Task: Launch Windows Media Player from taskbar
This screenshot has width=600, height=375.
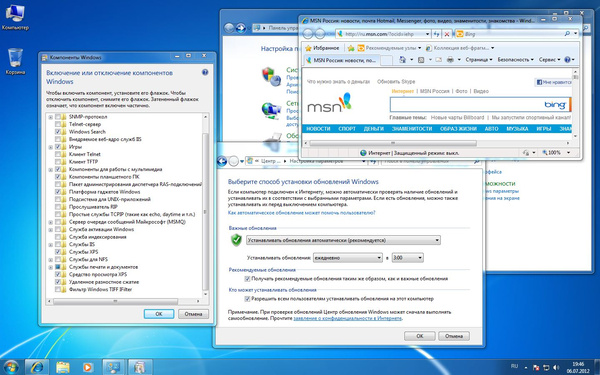Action: click(x=88, y=367)
